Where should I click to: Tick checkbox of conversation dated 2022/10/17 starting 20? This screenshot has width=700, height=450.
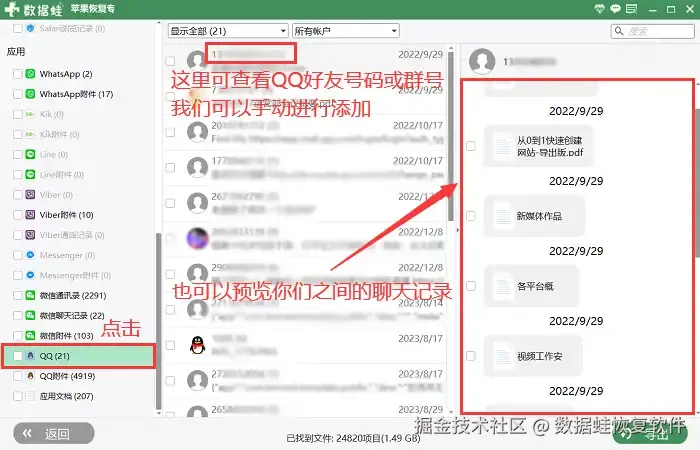(x=170, y=132)
